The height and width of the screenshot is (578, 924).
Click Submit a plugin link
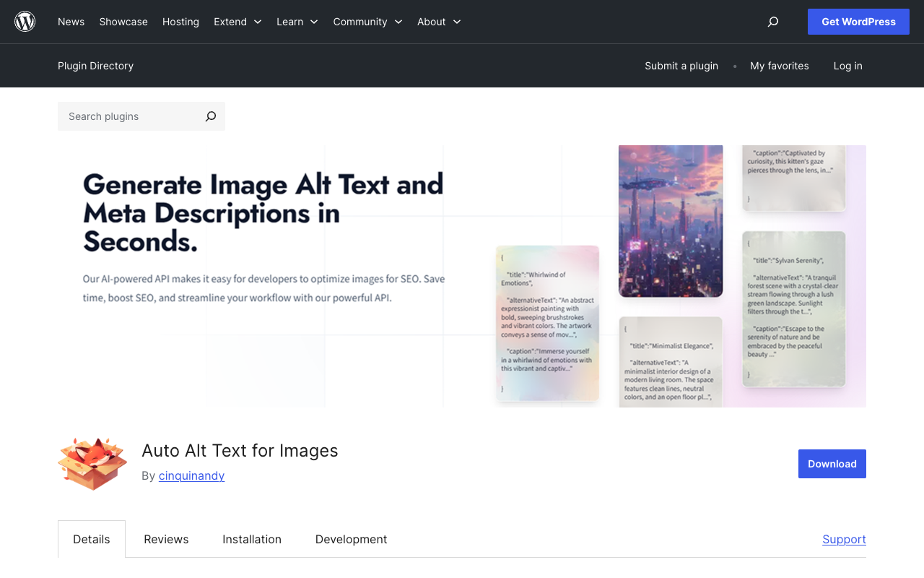681,66
